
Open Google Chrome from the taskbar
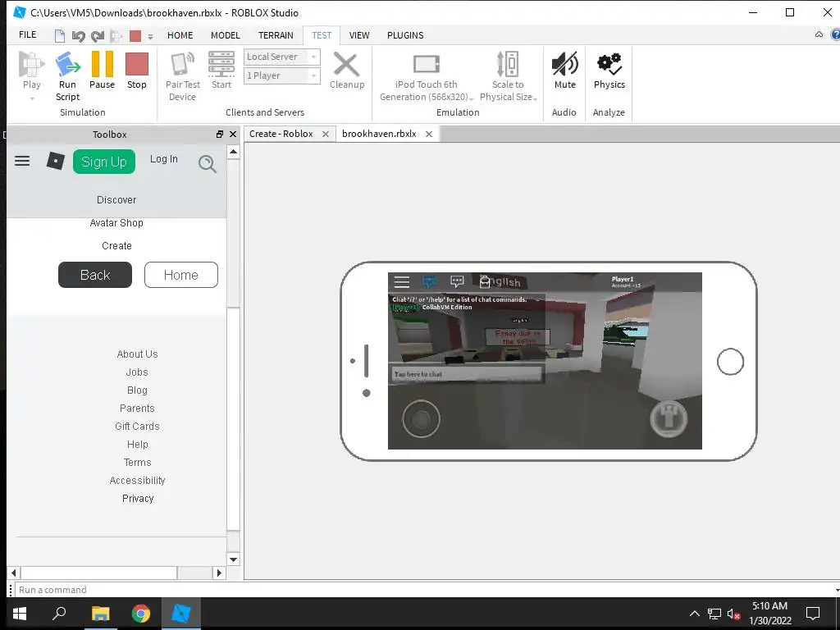click(141, 614)
